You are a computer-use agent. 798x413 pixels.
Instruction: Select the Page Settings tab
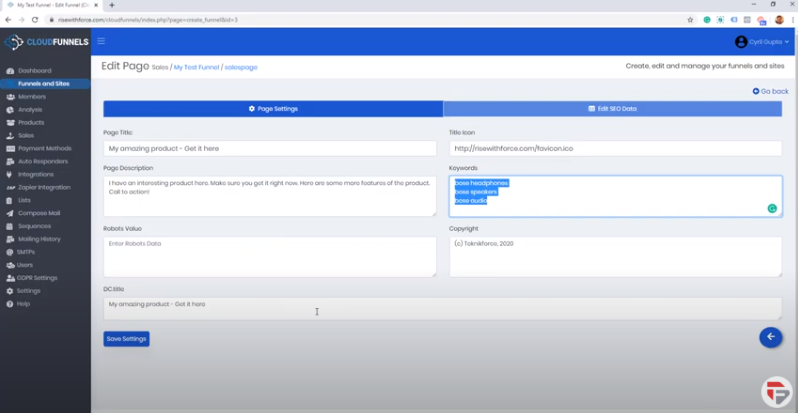point(273,108)
